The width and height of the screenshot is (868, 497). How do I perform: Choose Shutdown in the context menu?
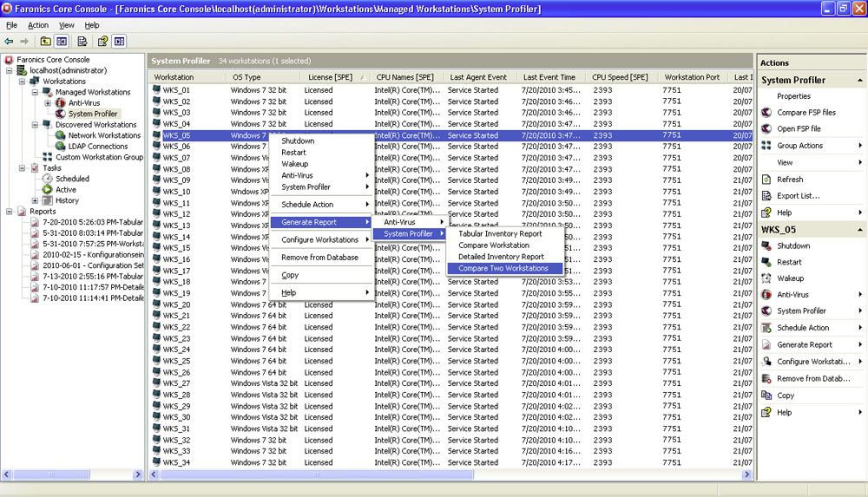coord(298,141)
